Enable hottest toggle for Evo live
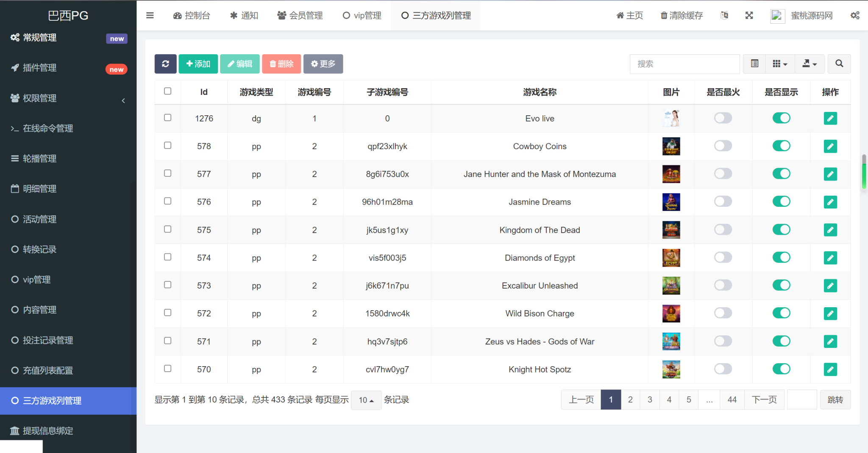Screen dimensions: 868x453 tap(723, 118)
